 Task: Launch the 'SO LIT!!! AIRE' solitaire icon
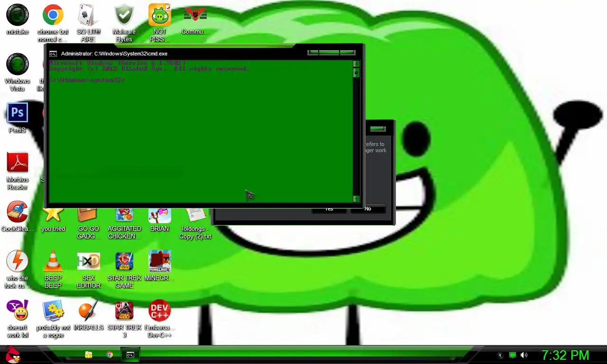click(x=88, y=23)
